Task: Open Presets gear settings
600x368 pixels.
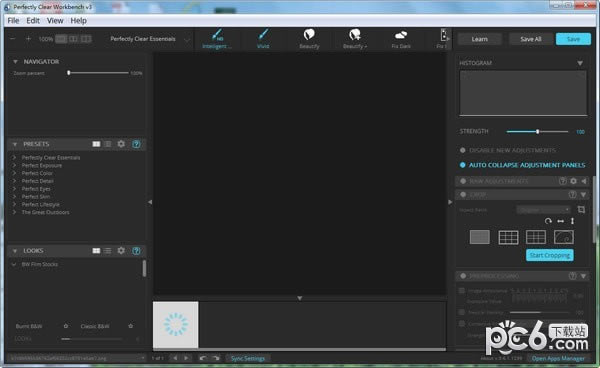Action: 121,144
